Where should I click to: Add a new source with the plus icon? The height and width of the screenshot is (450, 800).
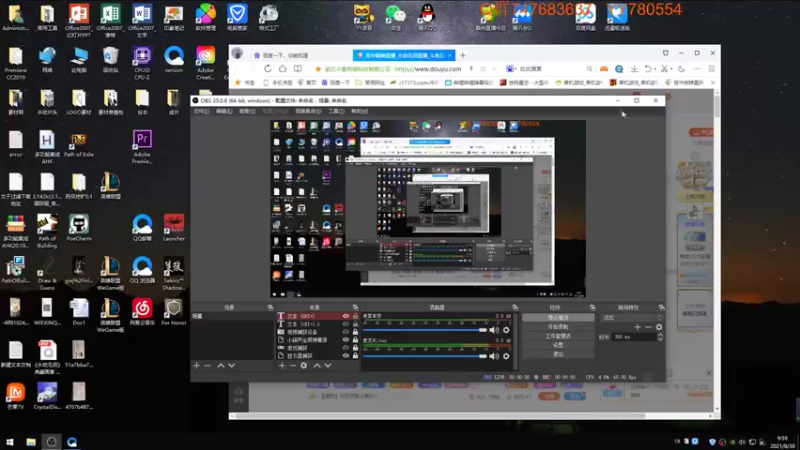click(282, 365)
